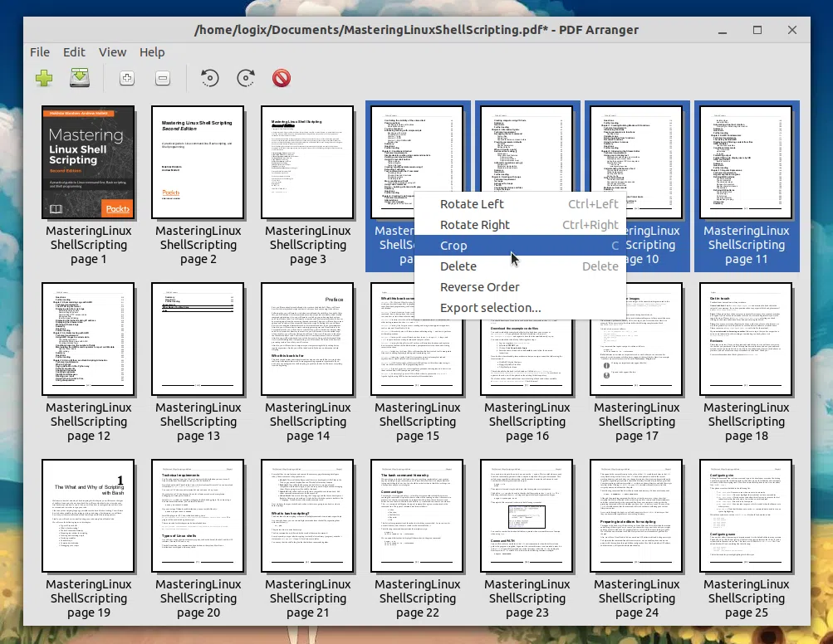Select the Preface page 14 thumbnail
Viewport: 833px width, 644px height.
click(307, 339)
